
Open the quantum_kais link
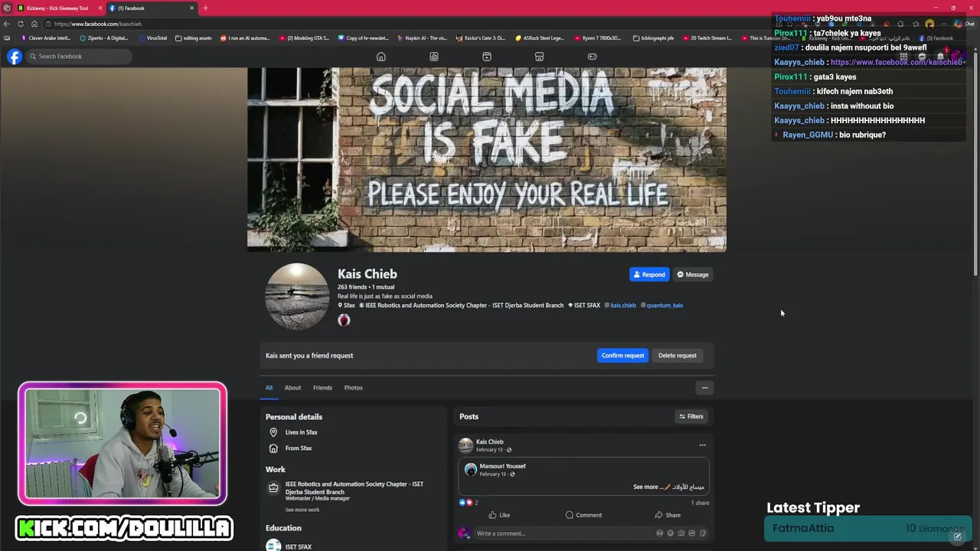point(665,305)
